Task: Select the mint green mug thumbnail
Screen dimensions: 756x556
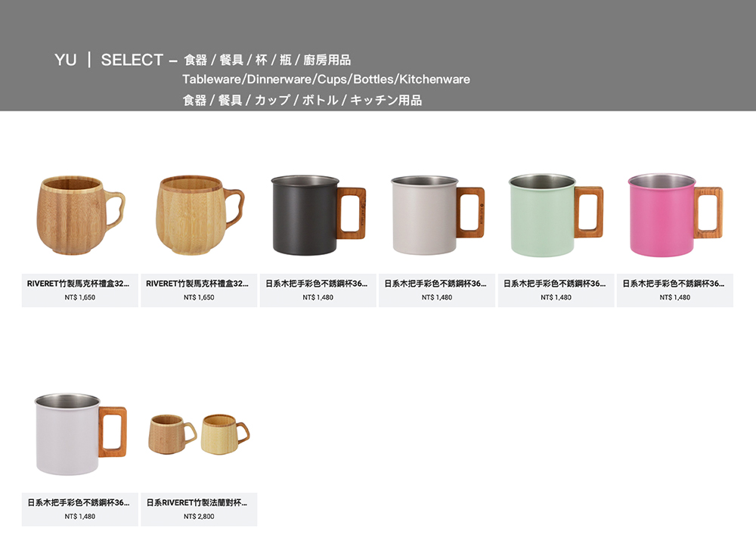Action: (556, 216)
